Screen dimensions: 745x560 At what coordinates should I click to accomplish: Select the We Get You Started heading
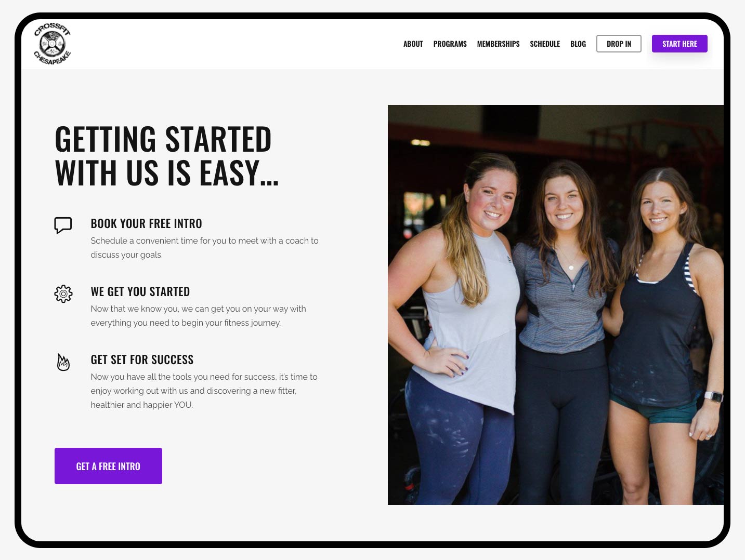(x=140, y=291)
